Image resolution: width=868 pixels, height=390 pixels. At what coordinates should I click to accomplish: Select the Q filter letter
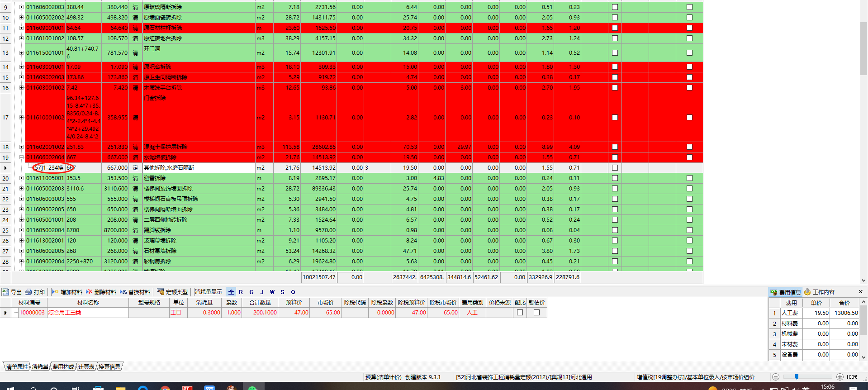[293, 292]
